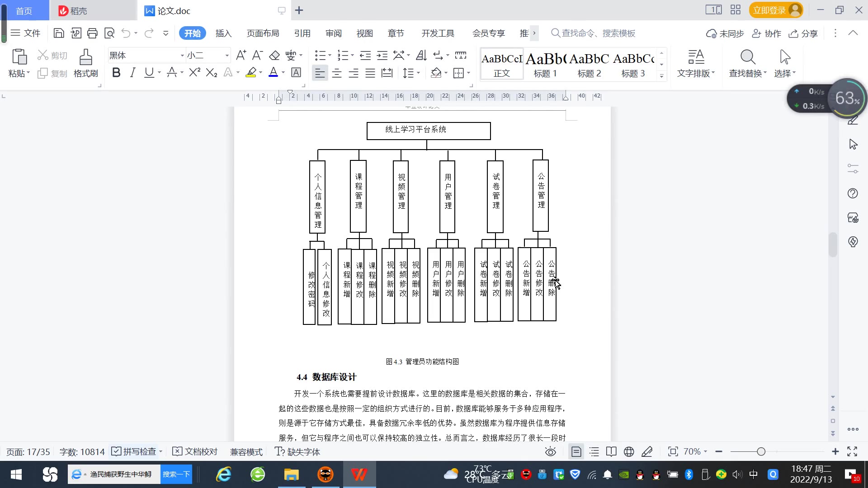This screenshot has height=488, width=868.
Task: Align text left
Action: pyautogui.click(x=320, y=73)
